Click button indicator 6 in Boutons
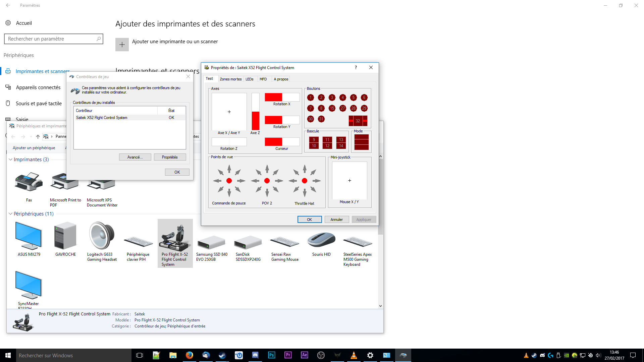The height and width of the screenshot is (362, 644). pyautogui.click(x=364, y=98)
